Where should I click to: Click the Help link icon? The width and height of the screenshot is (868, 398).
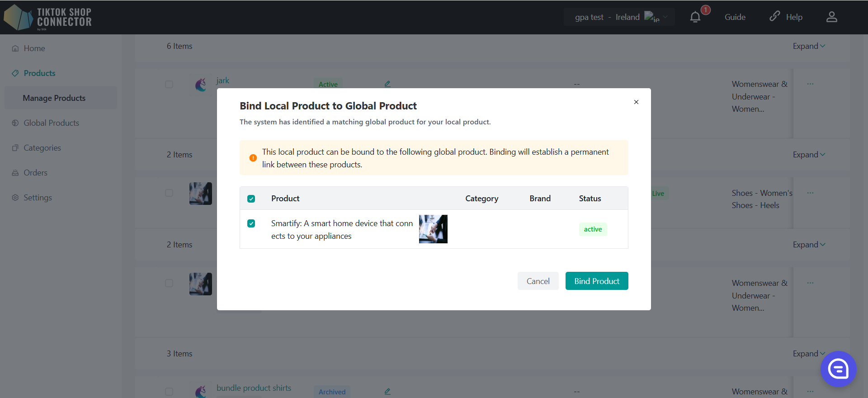coord(775,17)
